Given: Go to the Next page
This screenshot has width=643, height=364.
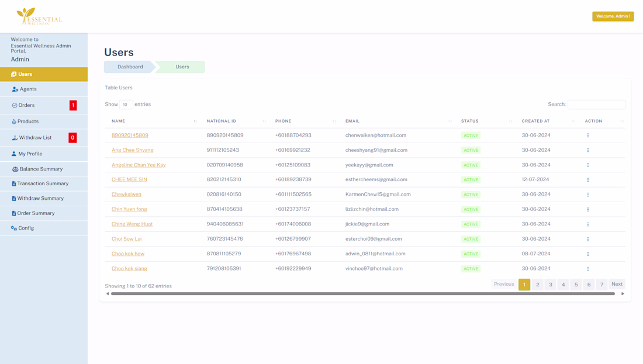Looking at the screenshot, I should [617, 284].
